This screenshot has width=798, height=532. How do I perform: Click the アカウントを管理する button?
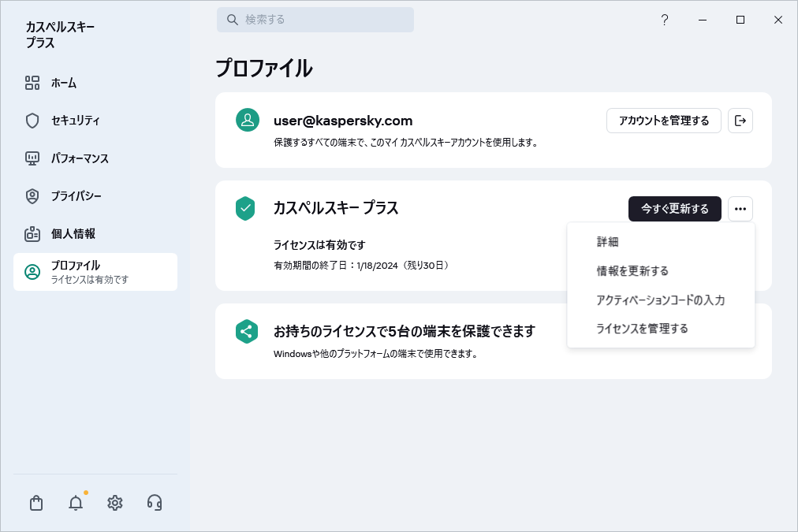point(663,121)
